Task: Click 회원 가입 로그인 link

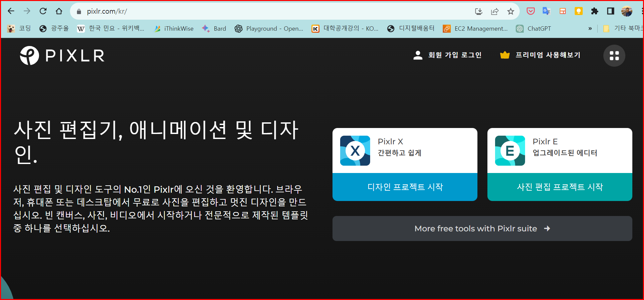Action: tap(455, 55)
